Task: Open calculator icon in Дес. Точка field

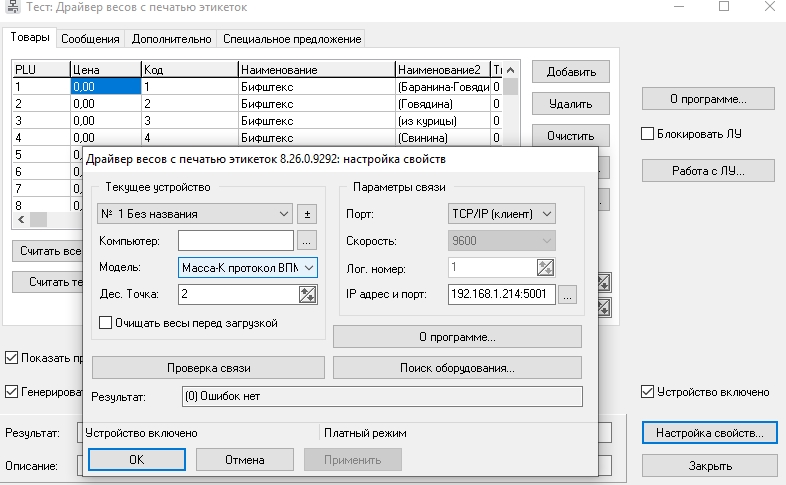Action: [x=307, y=295]
